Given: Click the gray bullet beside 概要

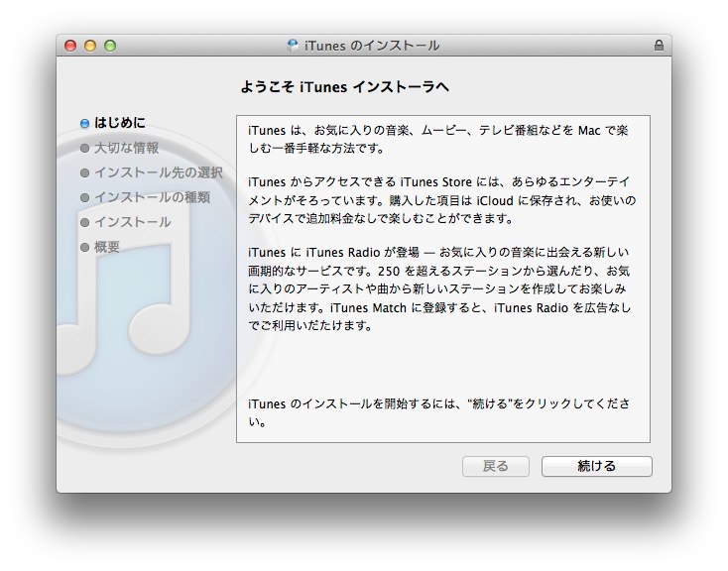Looking at the screenshot, I should pos(84,247).
